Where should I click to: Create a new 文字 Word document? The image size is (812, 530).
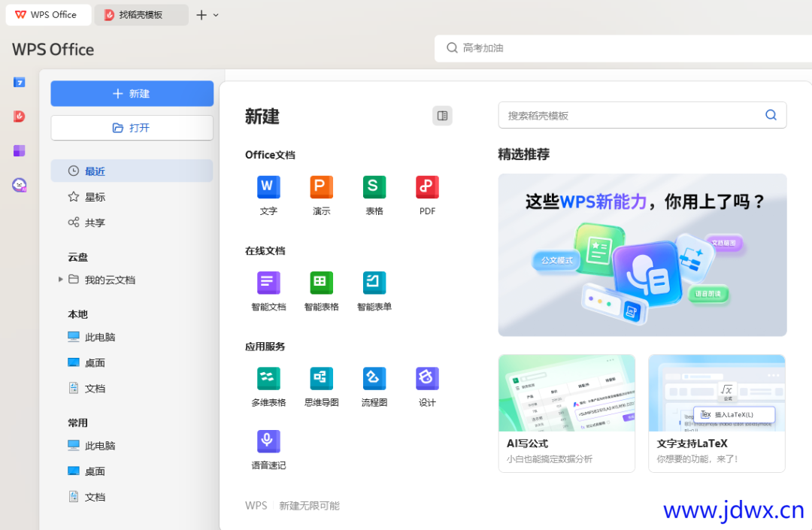click(x=268, y=195)
